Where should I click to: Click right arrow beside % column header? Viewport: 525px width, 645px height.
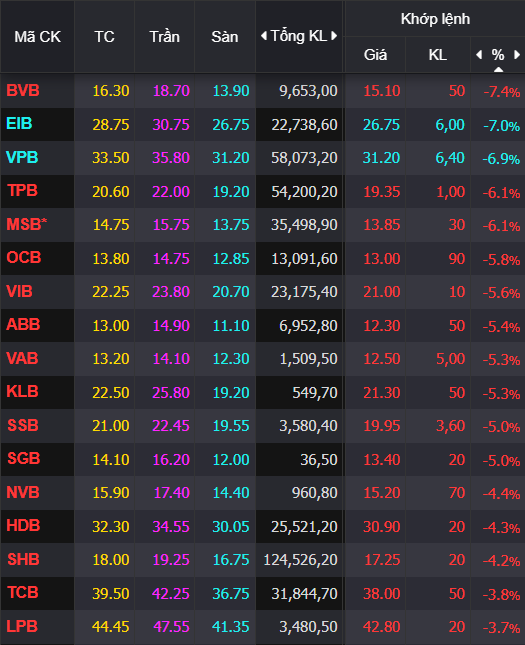tap(517, 54)
